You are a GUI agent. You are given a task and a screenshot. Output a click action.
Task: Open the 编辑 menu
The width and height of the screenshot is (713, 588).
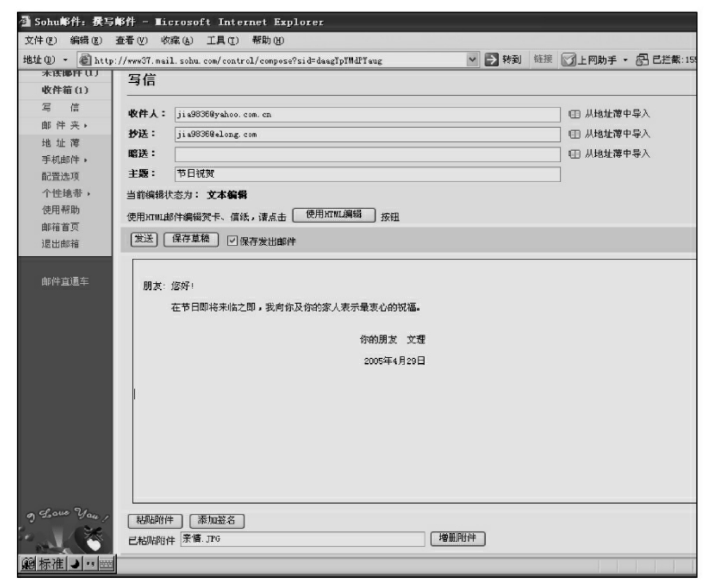86,40
